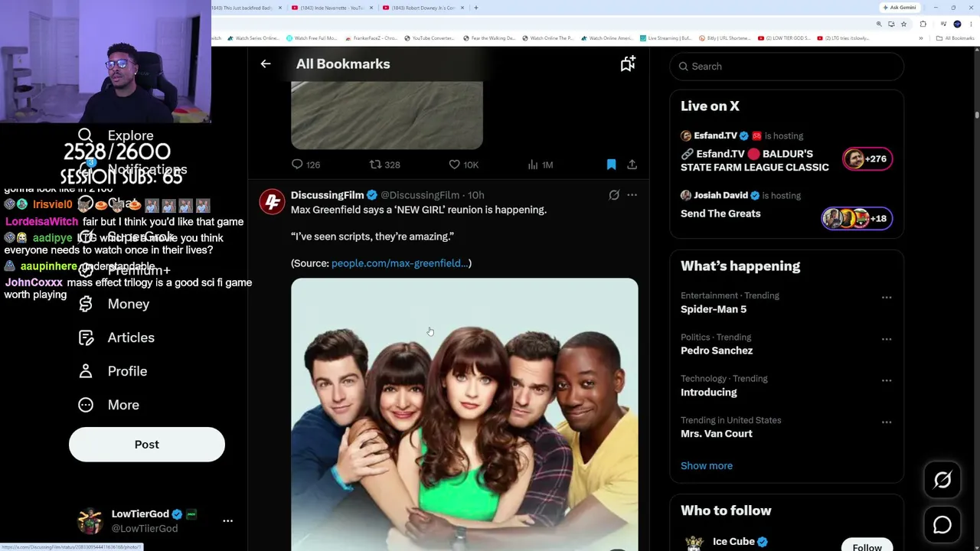Reply to the post with 126 replies
The width and height of the screenshot is (980, 551).
tap(305, 165)
